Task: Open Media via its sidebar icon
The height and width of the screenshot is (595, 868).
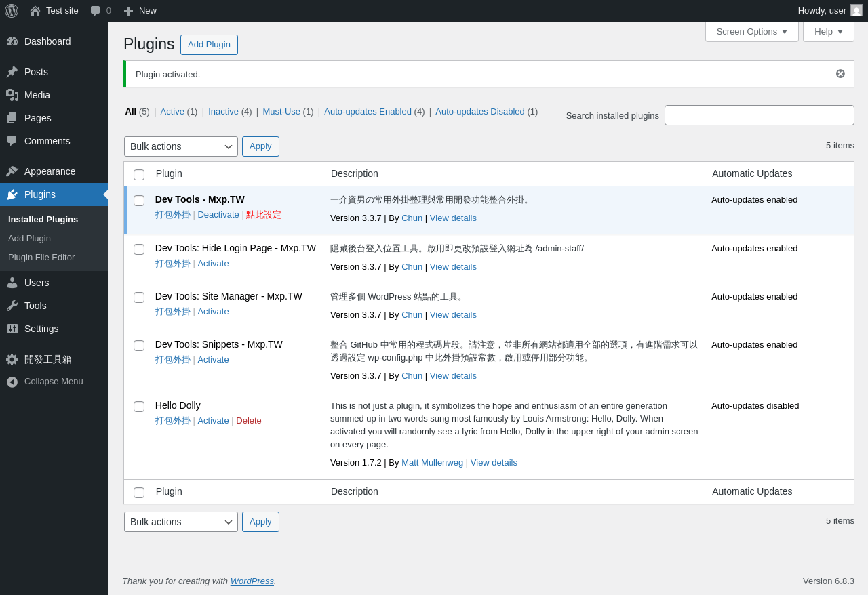Action: tap(12, 95)
